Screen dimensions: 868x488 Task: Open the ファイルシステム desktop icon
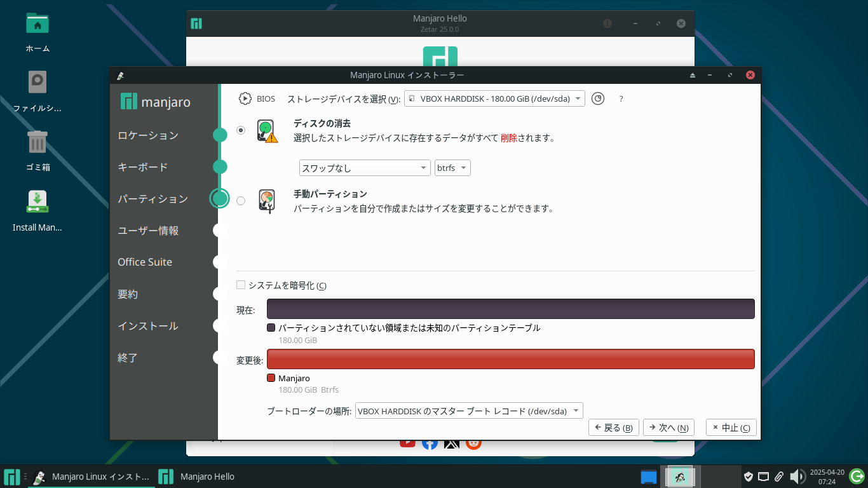coord(37,91)
